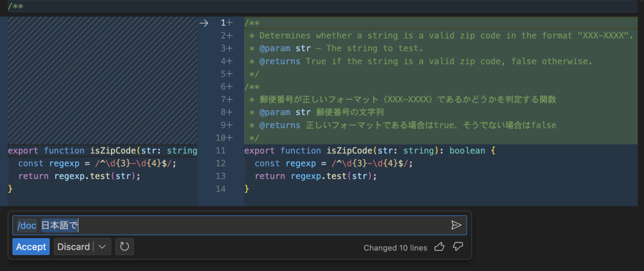Open the Discard options dropdown

click(102, 247)
